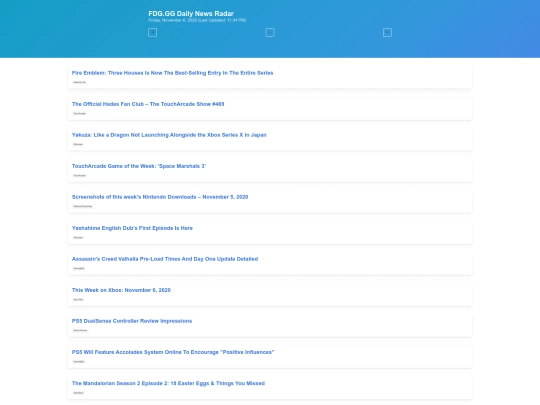Viewport: 540px width, 405px height.
Task: Click source tag under Space Marshals 3 headline
Action: coord(80,175)
